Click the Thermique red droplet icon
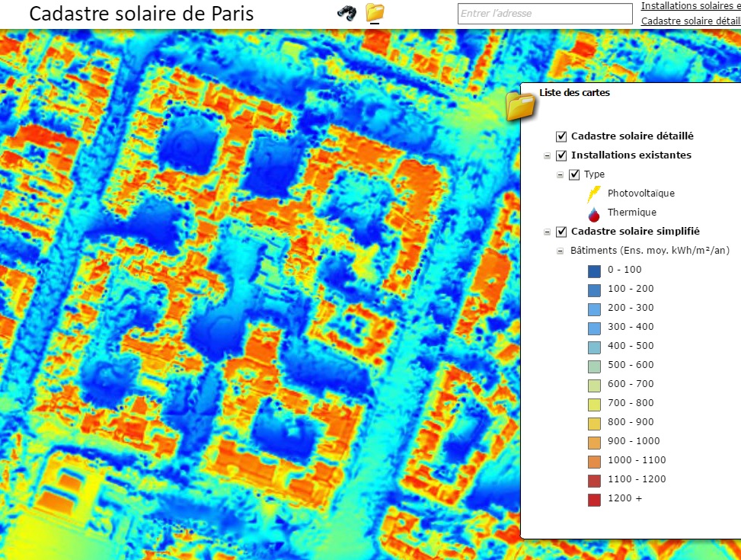Image resolution: width=741 pixels, height=560 pixels. pos(594,213)
